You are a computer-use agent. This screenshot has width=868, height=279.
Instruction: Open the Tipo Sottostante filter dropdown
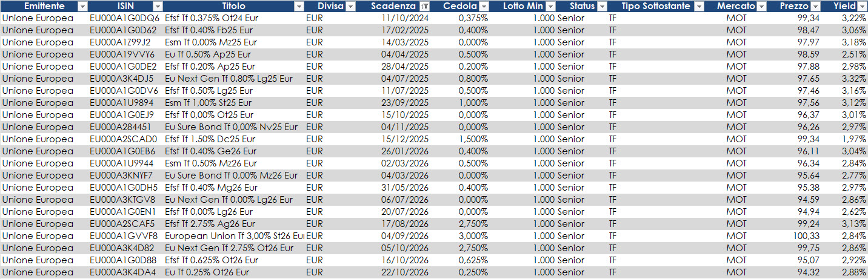click(699, 6)
